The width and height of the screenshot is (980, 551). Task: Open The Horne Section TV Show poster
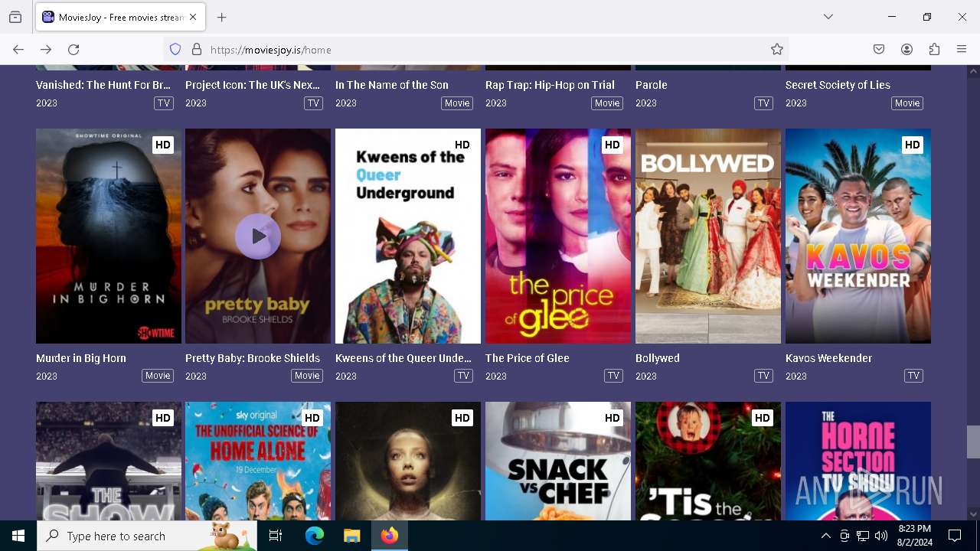pos(858,461)
